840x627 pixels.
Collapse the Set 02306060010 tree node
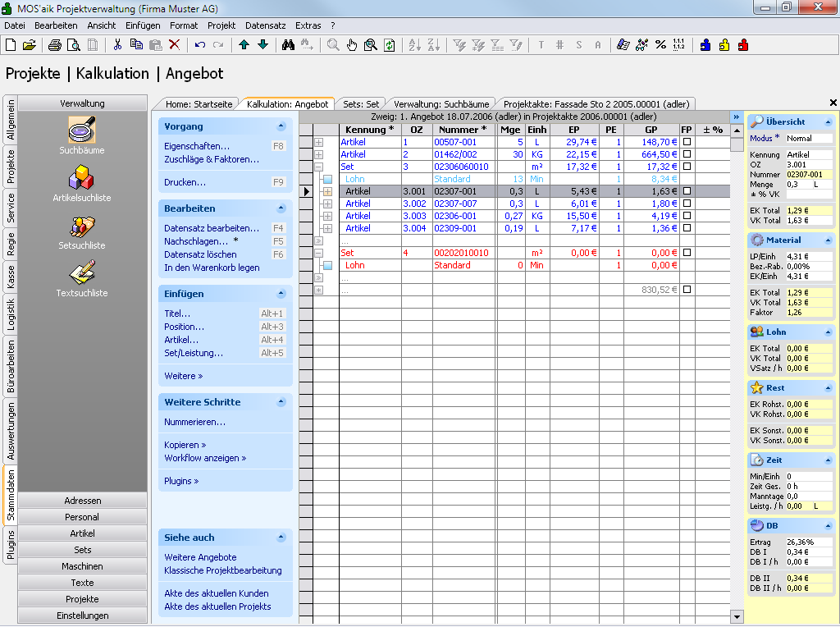[319, 167]
